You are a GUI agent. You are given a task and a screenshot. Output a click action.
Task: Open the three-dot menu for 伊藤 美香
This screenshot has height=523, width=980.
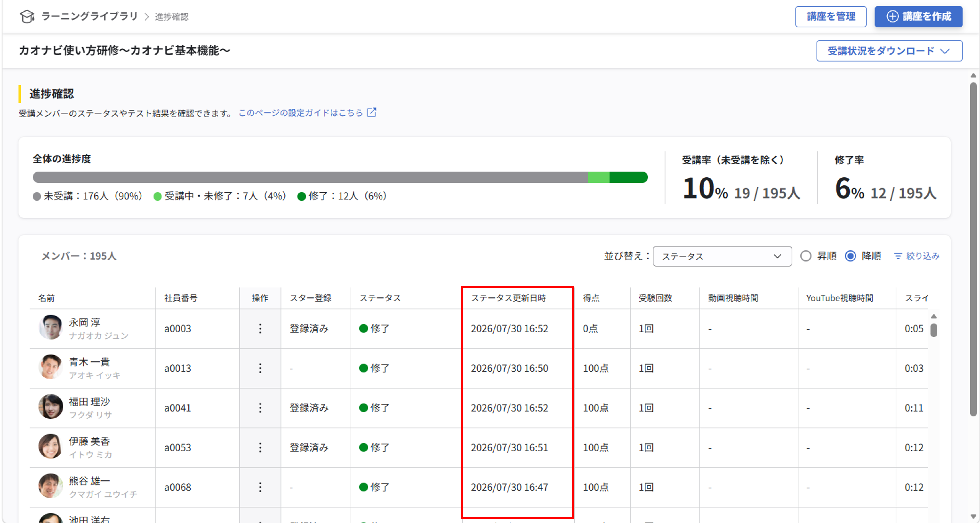260,447
